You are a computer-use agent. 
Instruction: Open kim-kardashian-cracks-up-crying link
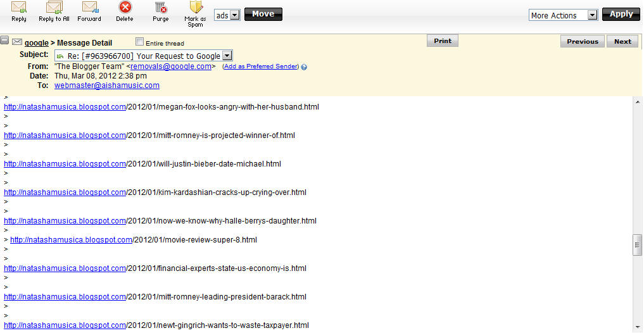(65, 192)
